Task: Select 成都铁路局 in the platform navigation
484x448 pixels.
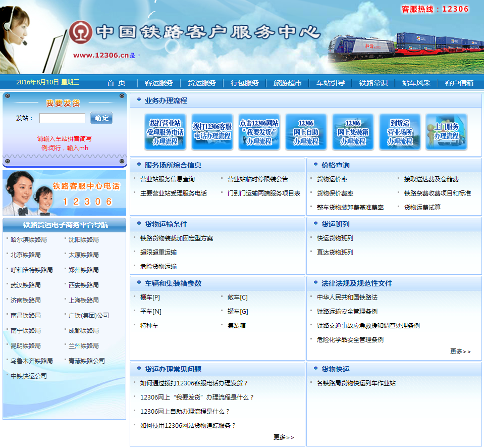Action: point(84,331)
